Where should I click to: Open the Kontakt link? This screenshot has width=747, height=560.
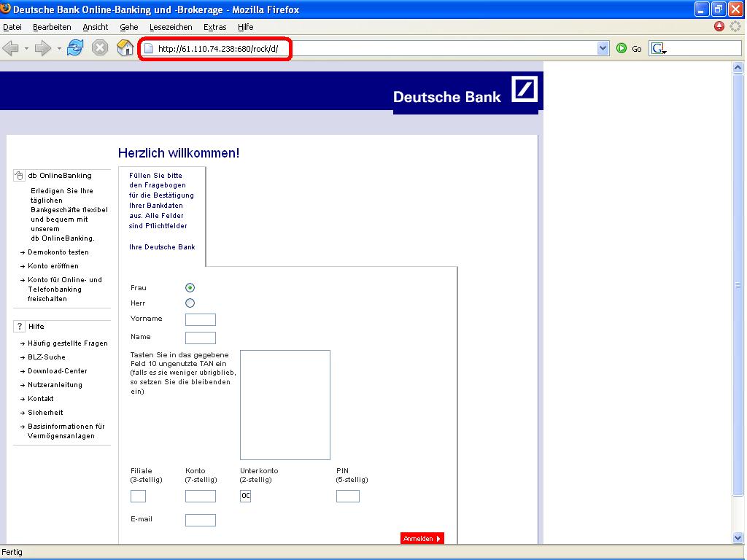[x=41, y=398]
